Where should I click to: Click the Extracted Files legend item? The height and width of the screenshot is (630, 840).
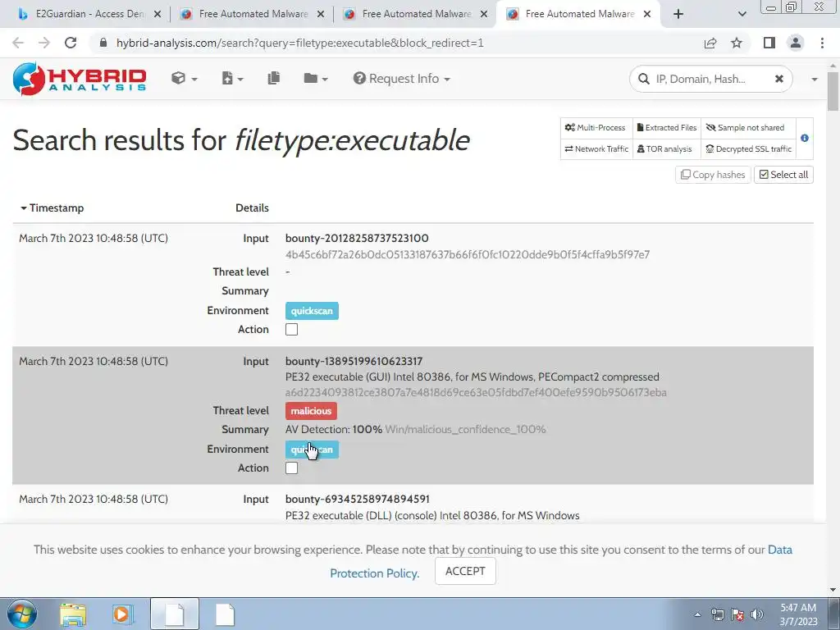(666, 127)
